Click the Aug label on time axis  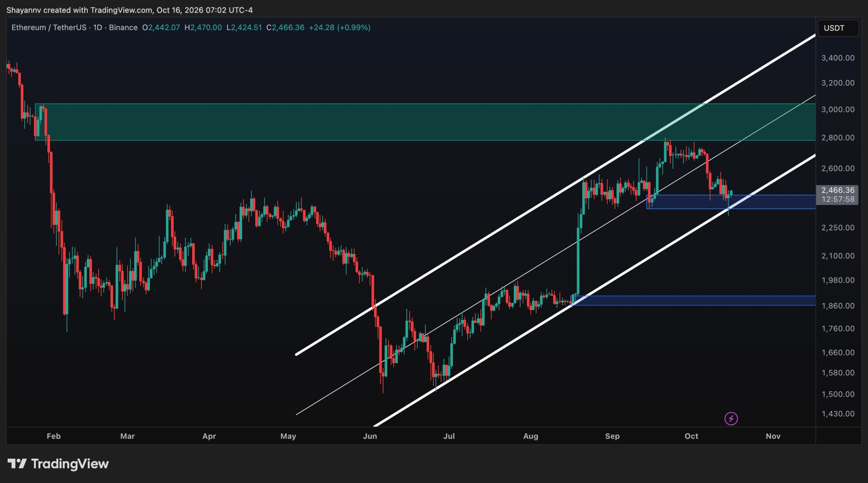click(531, 436)
